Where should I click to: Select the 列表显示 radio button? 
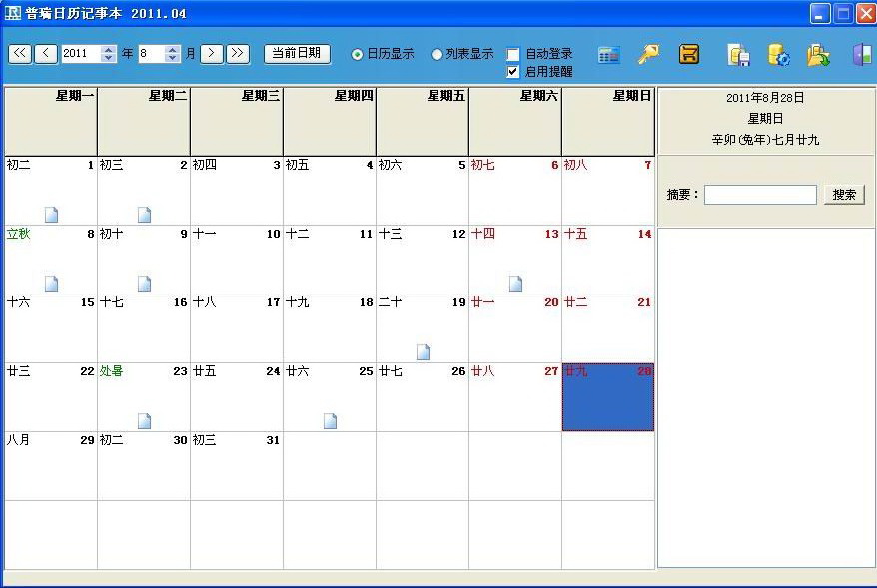(437, 54)
